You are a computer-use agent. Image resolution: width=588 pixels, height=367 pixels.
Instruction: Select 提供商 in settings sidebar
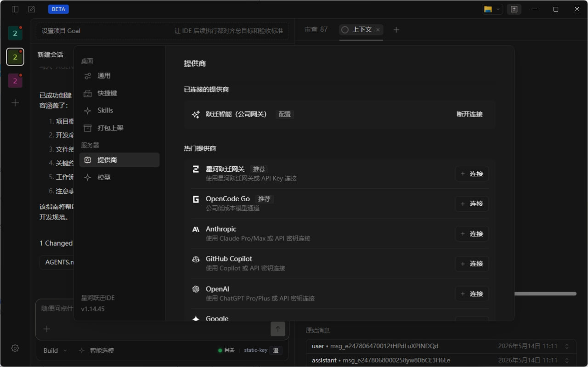pos(119,160)
